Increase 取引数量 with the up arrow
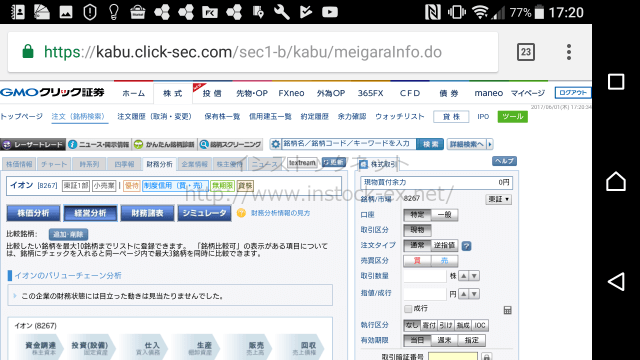 pos(464,276)
